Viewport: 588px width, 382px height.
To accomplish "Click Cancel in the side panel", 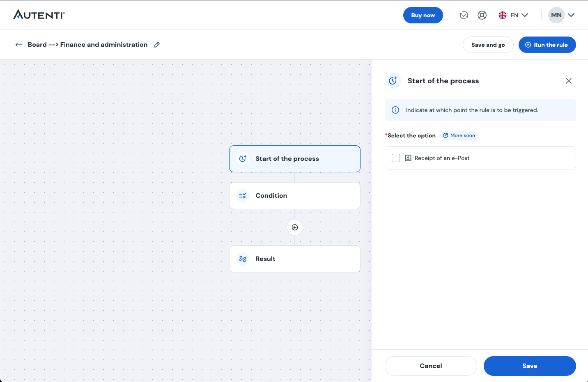I will pos(431,366).
